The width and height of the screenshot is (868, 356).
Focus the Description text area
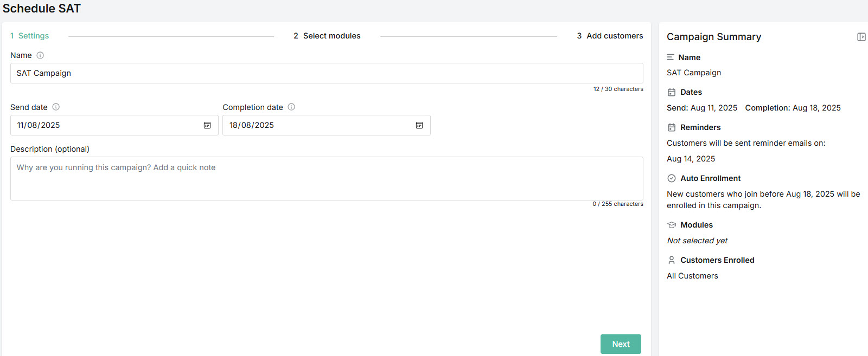pyautogui.click(x=325, y=178)
